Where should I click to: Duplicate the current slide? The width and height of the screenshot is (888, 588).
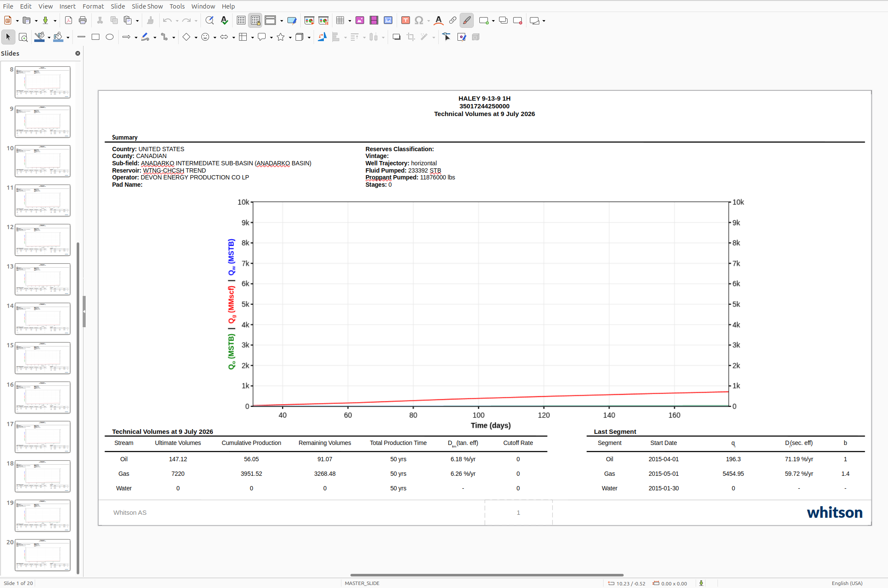click(503, 21)
